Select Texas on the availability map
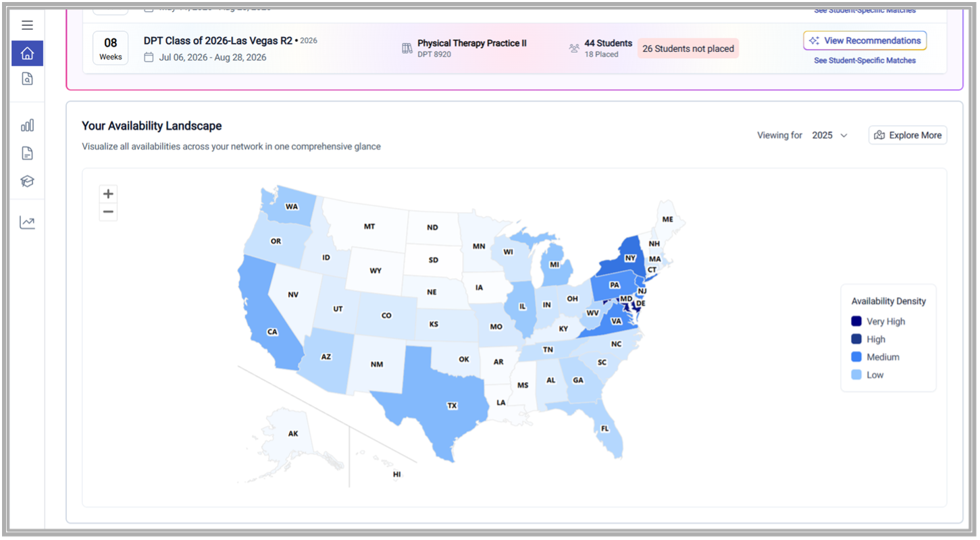This screenshot has width=980, height=540. click(x=452, y=406)
